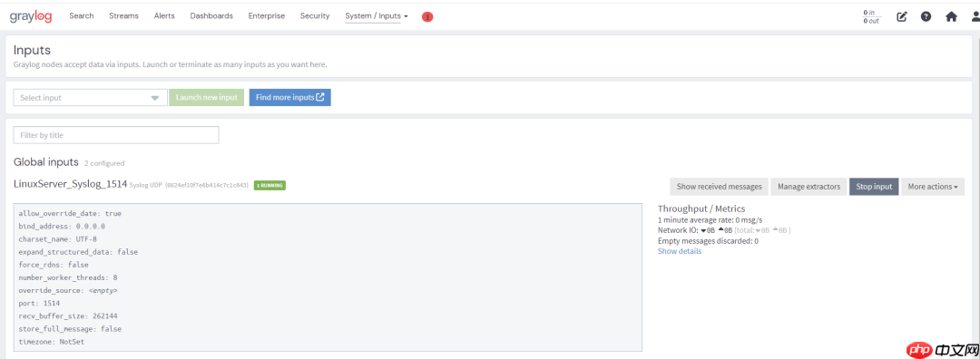Select the input ID in parentheses
The width and height of the screenshot is (980, 359).
[x=207, y=186]
